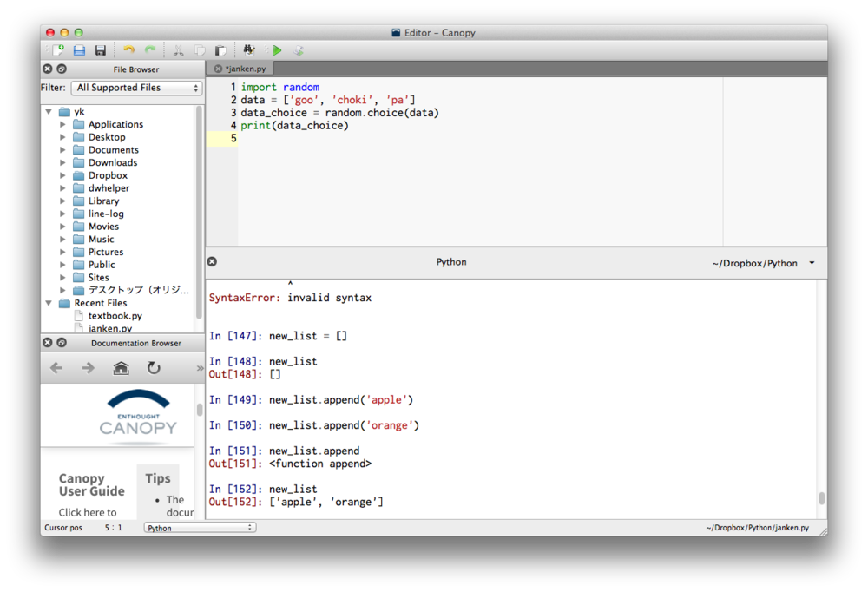Show more documentation toolbar options
Screen dimensions: 868x592
pos(200,368)
